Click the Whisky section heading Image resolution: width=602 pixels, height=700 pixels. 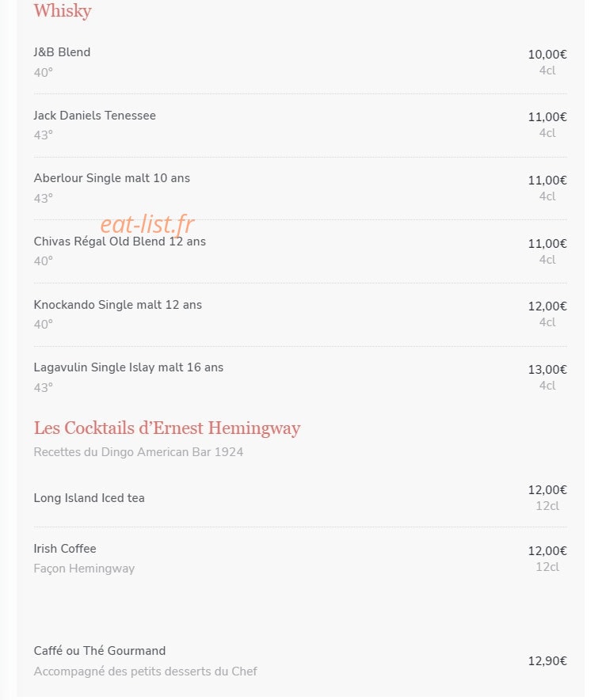click(x=63, y=11)
